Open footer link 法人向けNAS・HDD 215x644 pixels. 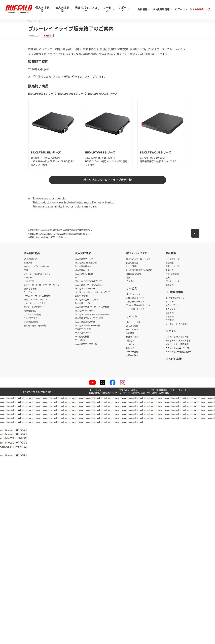84,274
